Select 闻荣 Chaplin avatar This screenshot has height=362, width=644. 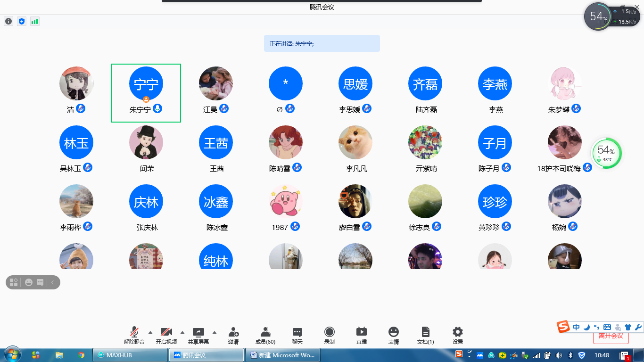click(x=146, y=142)
